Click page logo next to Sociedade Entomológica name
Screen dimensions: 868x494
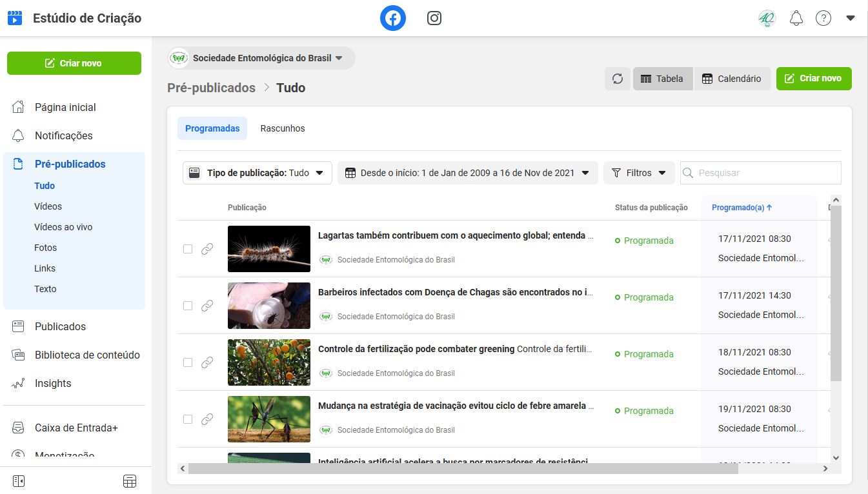pos(179,58)
